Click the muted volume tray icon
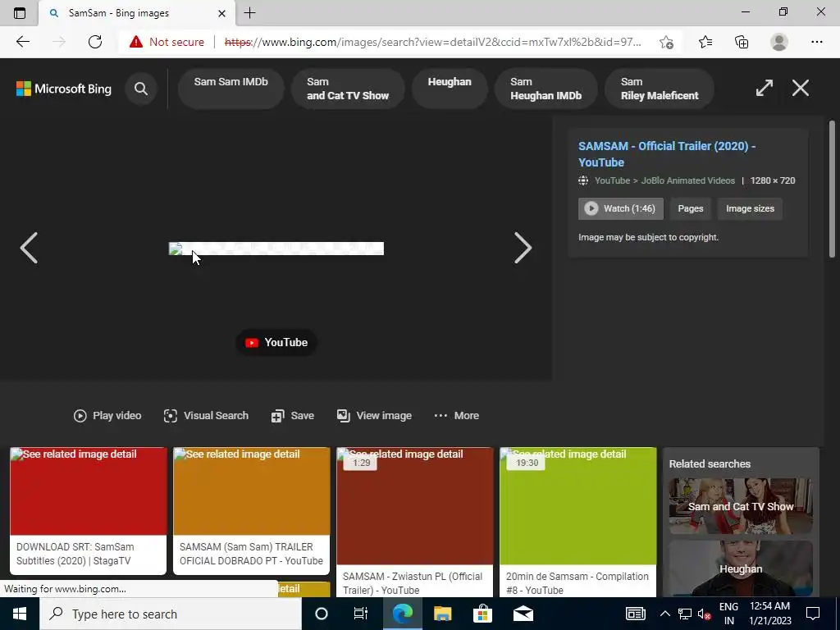 coord(704,614)
